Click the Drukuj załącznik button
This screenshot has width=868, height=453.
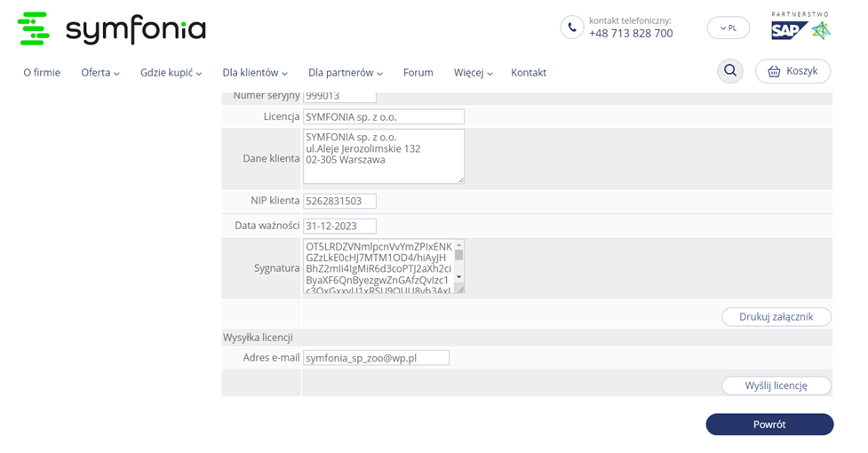click(776, 317)
